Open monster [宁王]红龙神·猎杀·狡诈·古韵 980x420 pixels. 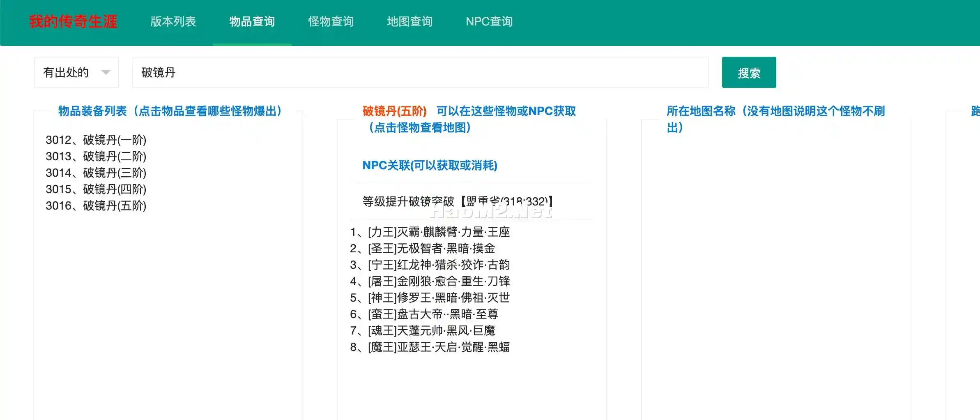[x=430, y=265]
